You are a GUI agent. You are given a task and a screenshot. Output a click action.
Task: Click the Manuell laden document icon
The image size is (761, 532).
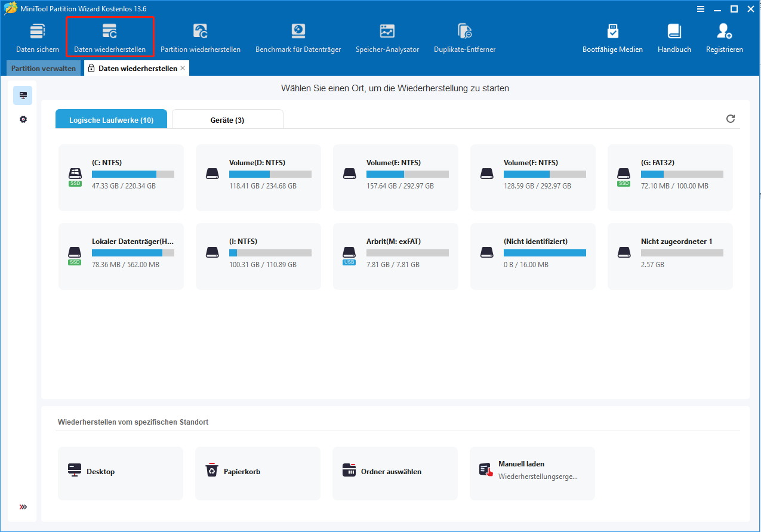486,470
